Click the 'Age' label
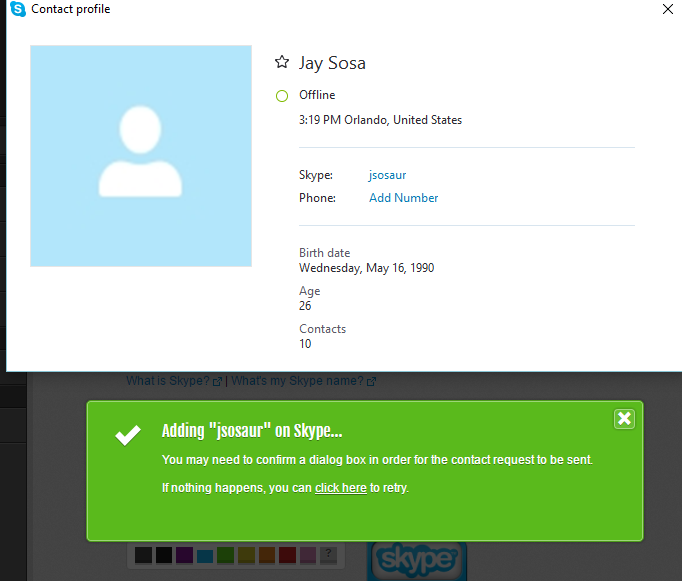Image resolution: width=682 pixels, height=581 pixels. coord(309,291)
